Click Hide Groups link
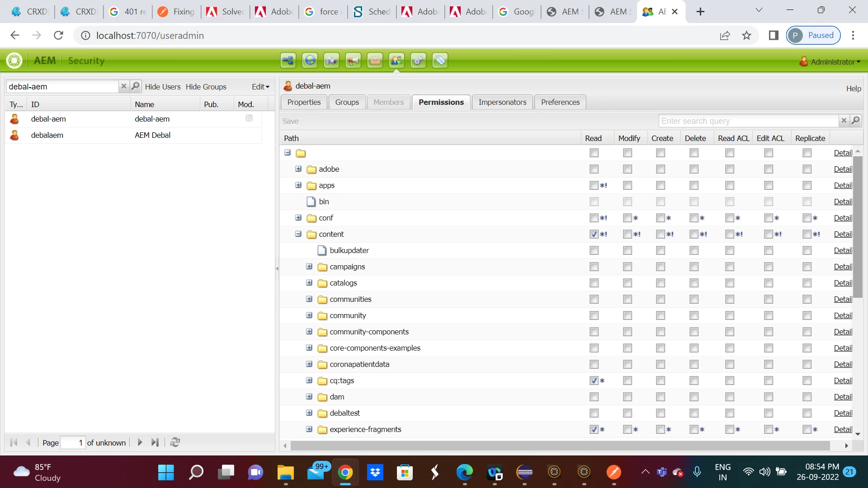This screenshot has width=868, height=488. point(206,87)
